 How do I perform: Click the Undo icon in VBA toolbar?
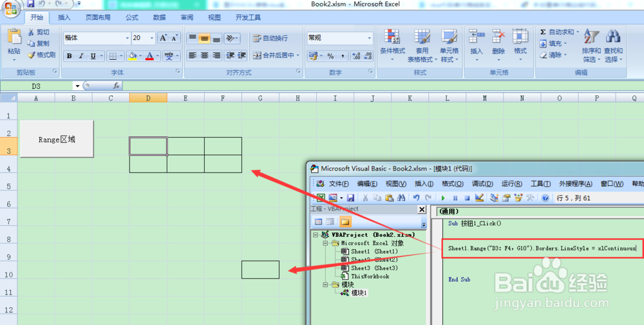416,198
